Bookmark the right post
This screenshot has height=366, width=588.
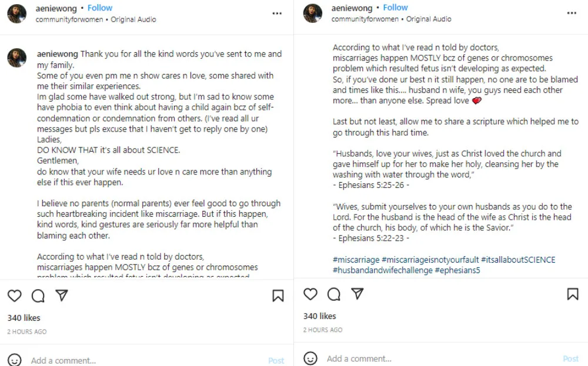point(573,294)
